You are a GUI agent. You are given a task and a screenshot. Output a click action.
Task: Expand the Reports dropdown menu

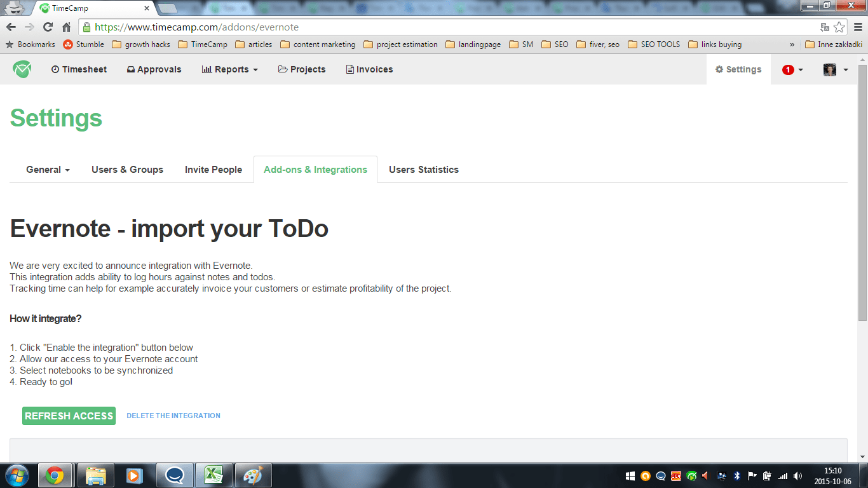230,69
